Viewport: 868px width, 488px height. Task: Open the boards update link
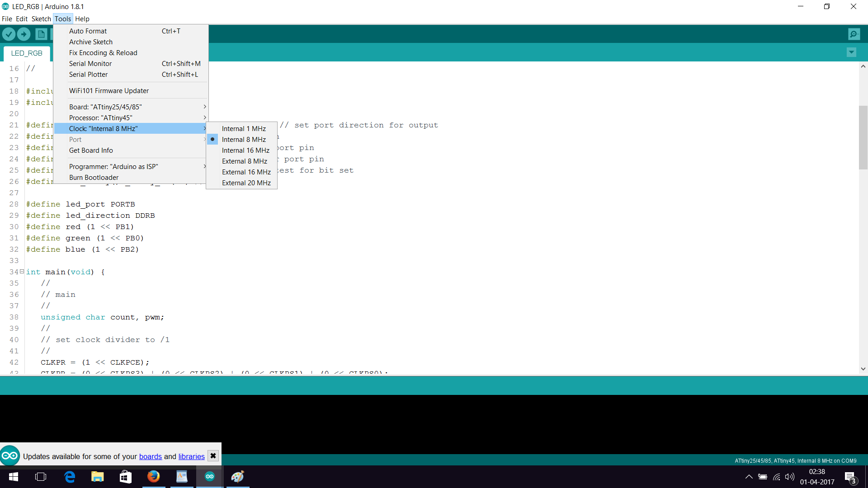tap(151, 456)
